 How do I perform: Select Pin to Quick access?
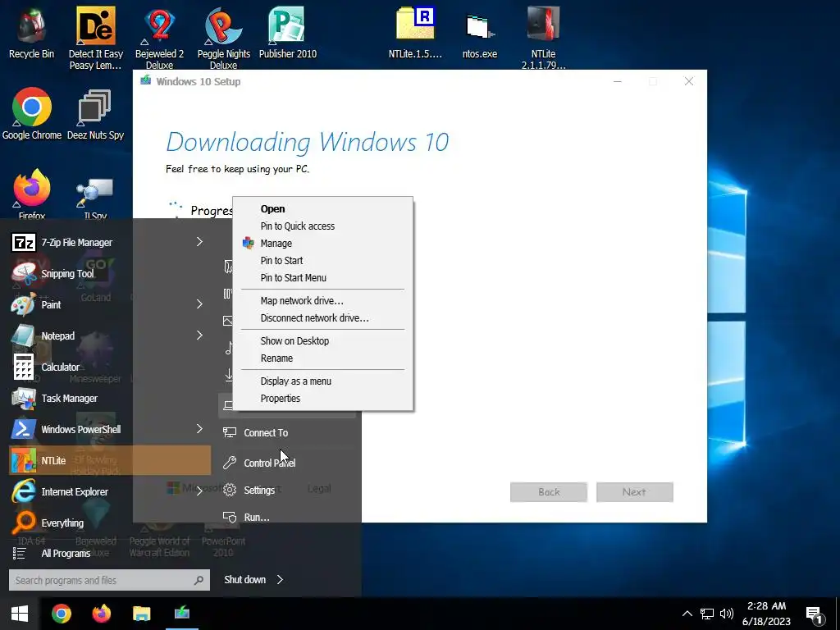pos(322,226)
